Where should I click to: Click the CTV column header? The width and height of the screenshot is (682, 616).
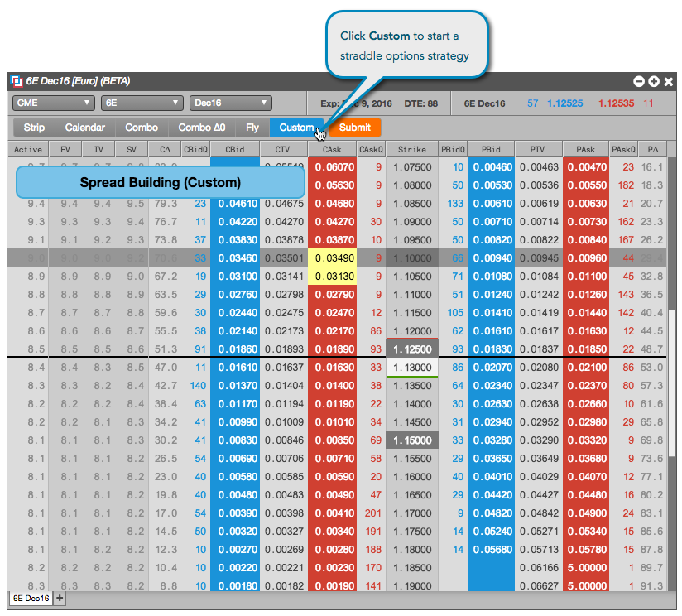coord(282,149)
